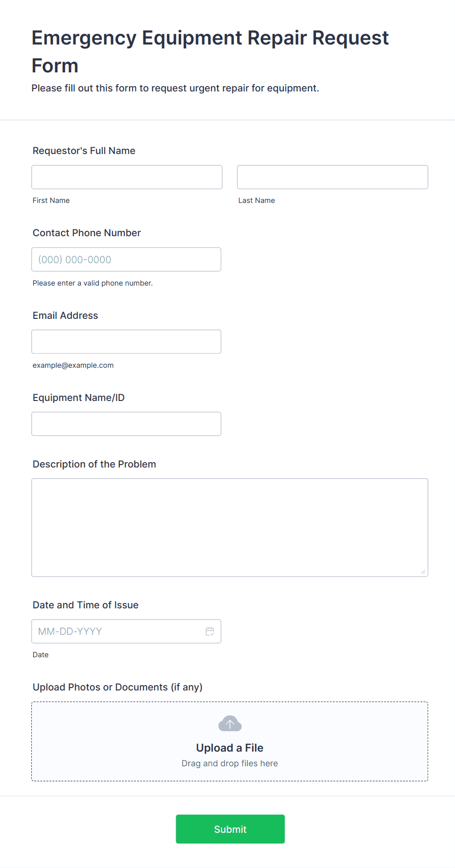Click the cloud upload icon
455x868 pixels.
pyautogui.click(x=230, y=724)
